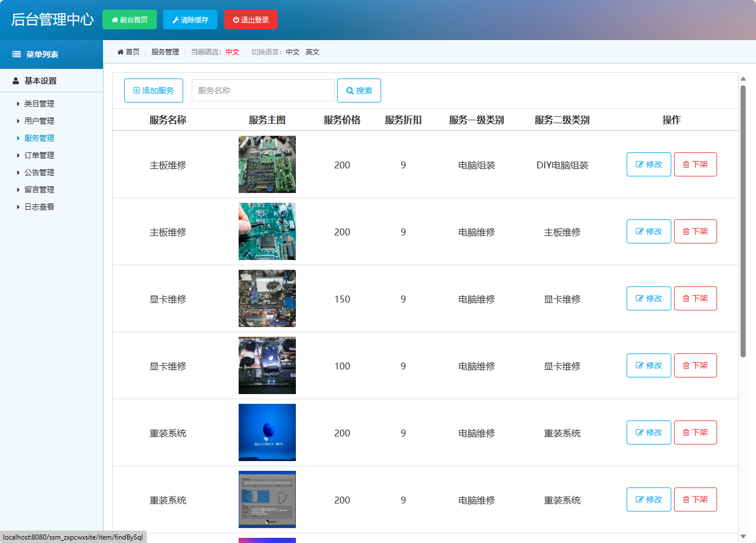Click the magnifier icon in the 搜索 button

pyautogui.click(x=350, y=90)
